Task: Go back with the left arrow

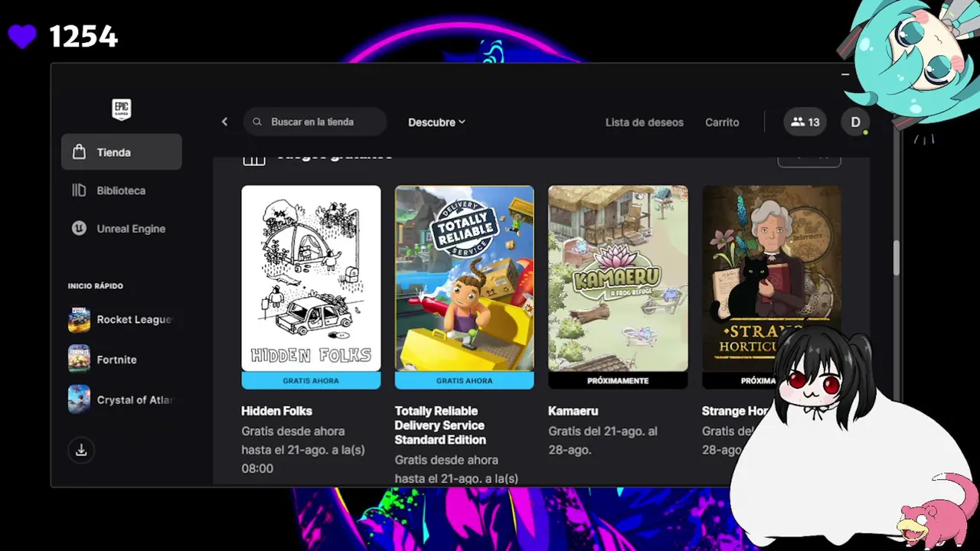Action: pyautogui.click(x=224, y=122)
